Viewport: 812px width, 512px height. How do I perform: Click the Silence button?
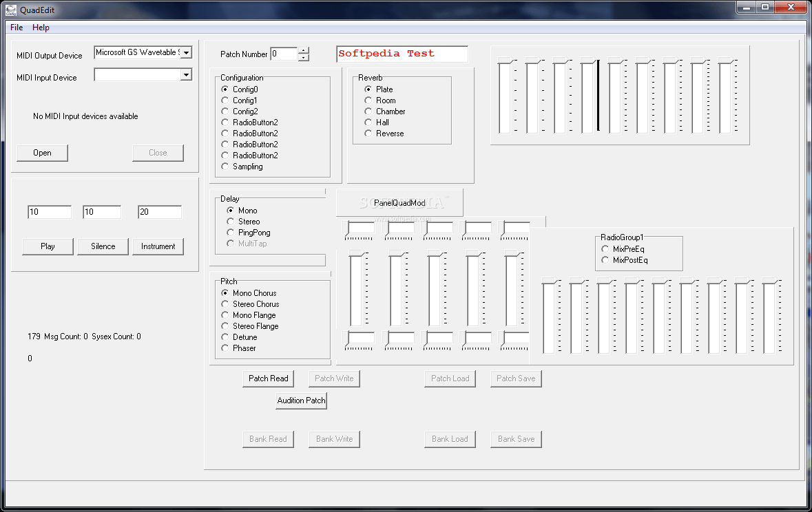point(103,246)
